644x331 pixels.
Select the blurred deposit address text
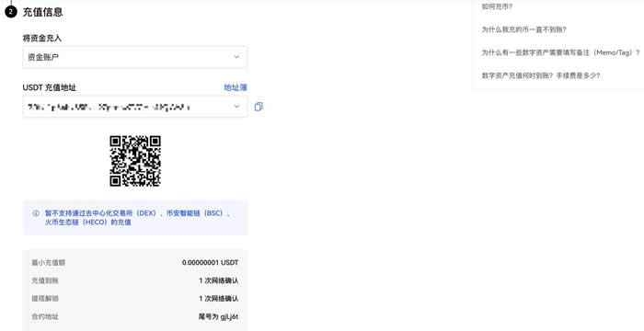109,107
